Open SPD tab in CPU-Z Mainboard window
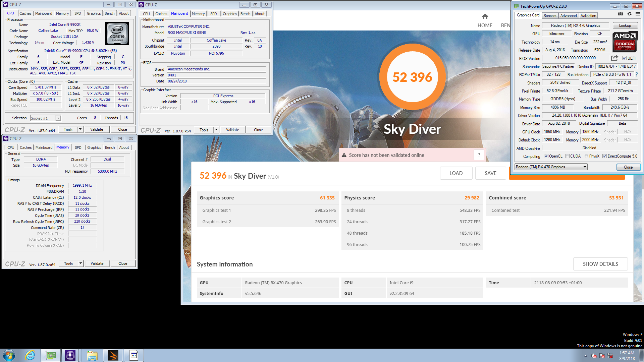 [214, 14]
